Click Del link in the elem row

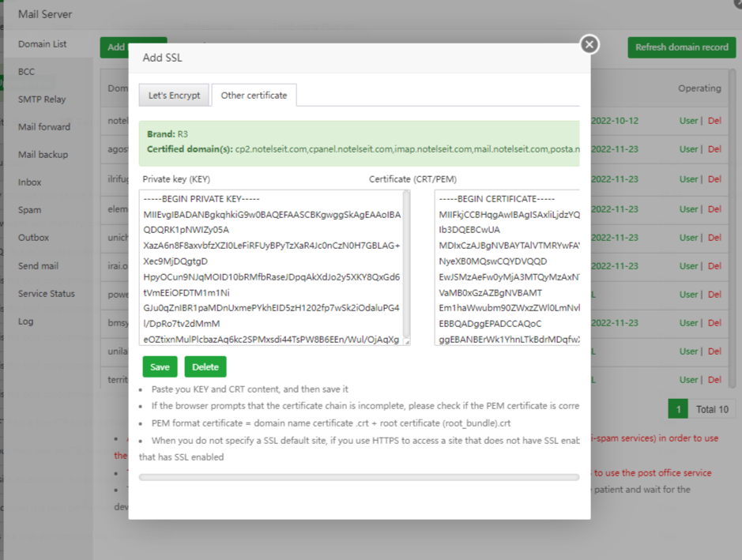coord(714,209)
